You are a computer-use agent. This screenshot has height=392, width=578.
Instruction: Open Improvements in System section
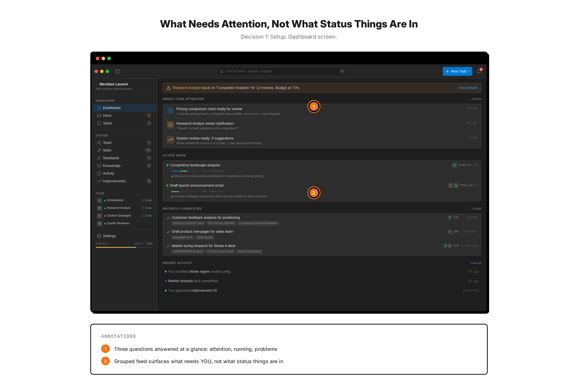click(x=124, y=181)
